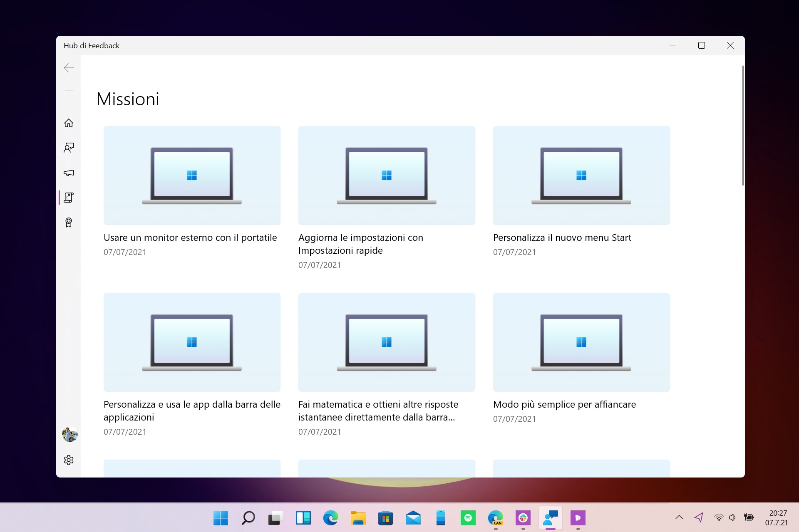Open Widgets from taskbar

click(x=303, y=518)
